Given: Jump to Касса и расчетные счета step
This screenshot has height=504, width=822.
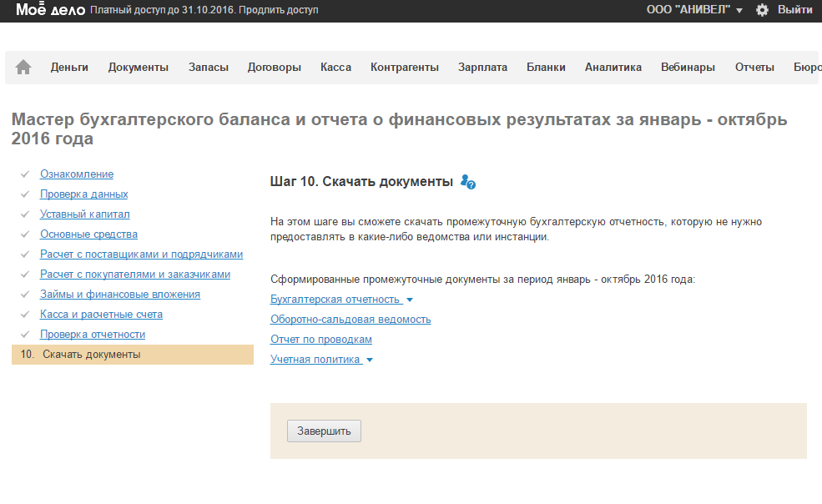Looking at the screenshot, I should click(101, 315).
